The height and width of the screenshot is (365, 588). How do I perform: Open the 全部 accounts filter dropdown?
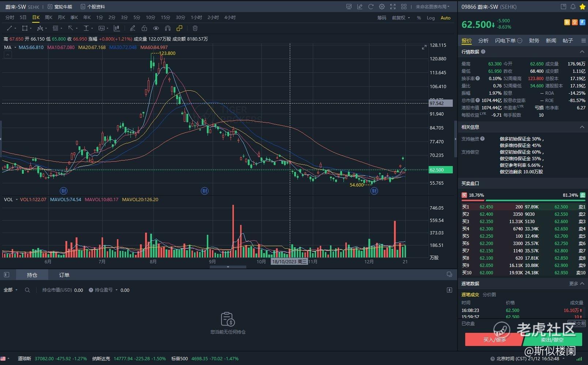[11, 290]
